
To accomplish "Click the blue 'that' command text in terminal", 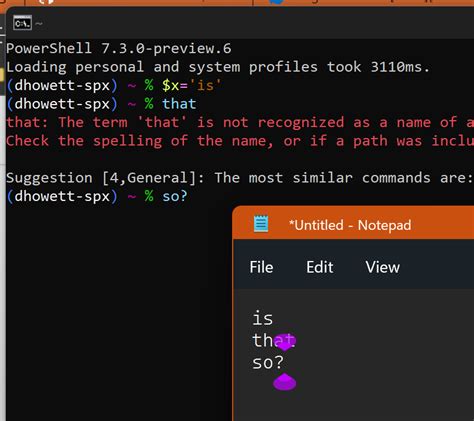I will point(179,104).
